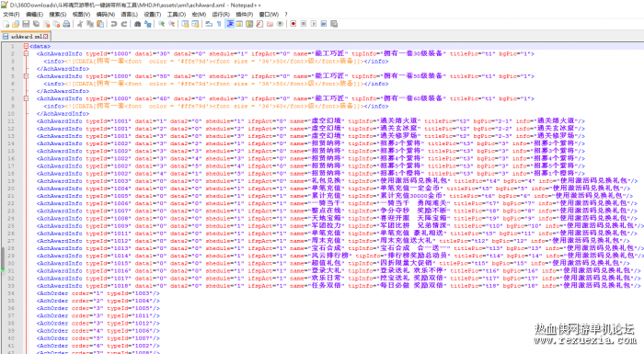
Task: Click the AchOrder order="4" typeId="1006" line
Action: (98, 331)
